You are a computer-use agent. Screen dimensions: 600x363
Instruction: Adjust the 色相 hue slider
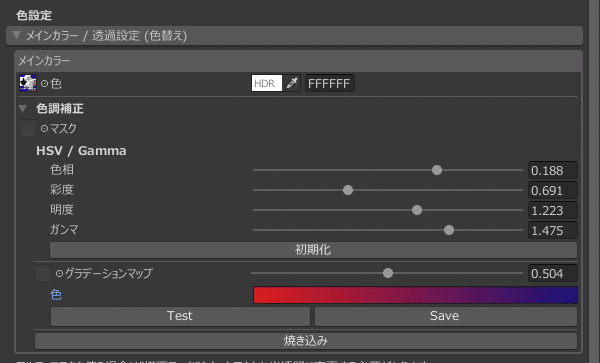click(388, 170)
